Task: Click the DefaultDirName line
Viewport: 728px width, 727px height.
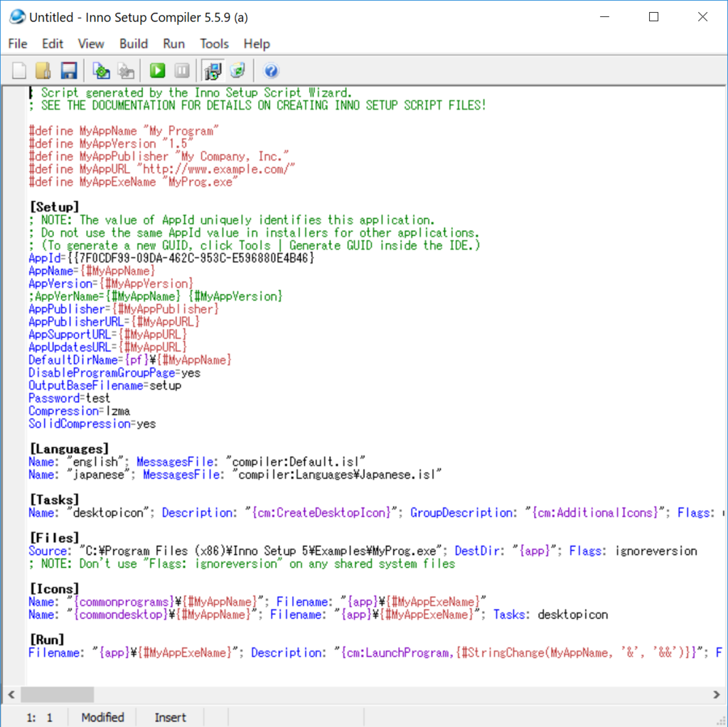Action: (130, 360)
